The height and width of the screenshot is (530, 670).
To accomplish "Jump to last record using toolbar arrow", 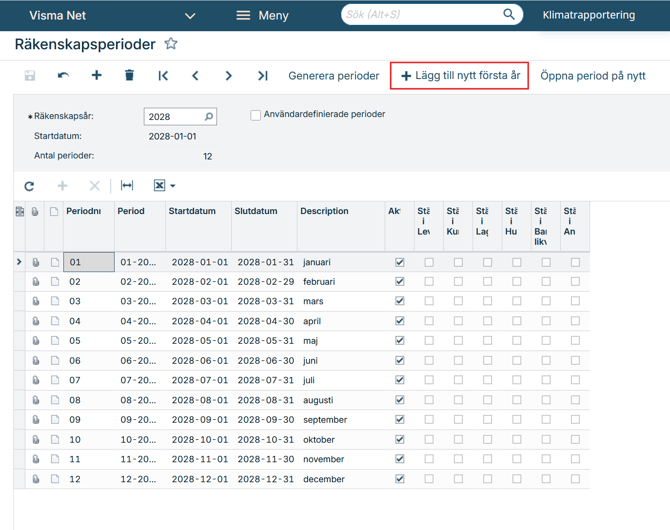I will point(262,76).
